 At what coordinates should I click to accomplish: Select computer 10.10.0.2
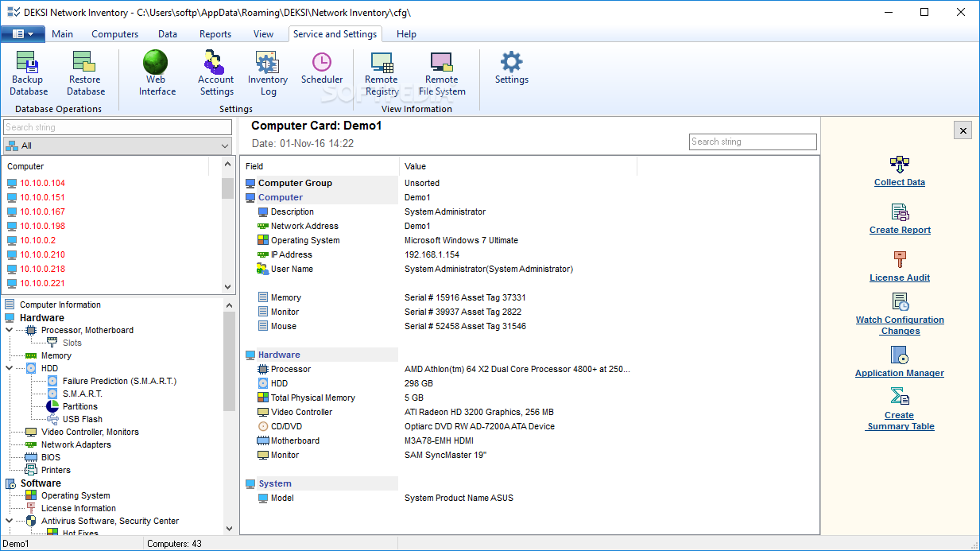[x=38, y=240]
